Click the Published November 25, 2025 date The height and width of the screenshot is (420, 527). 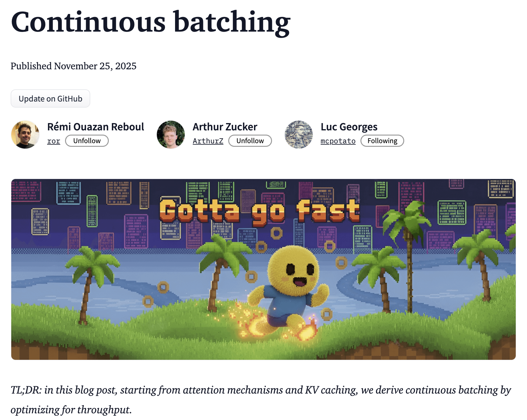(x=74, y=66)
